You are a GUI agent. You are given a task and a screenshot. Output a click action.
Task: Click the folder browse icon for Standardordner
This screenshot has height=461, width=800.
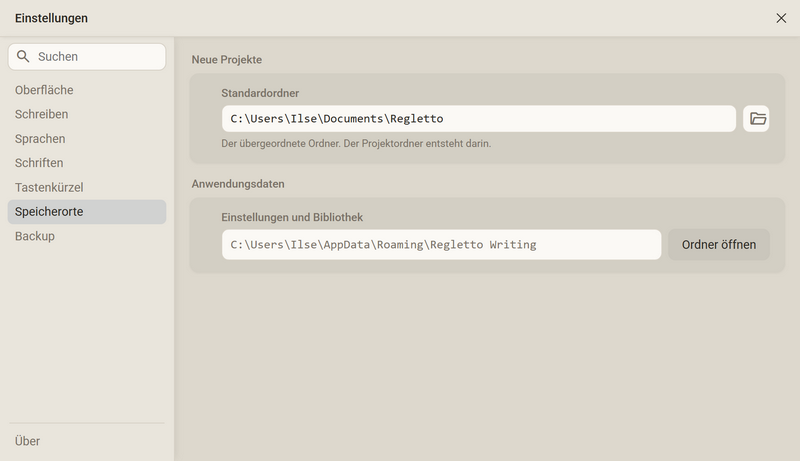pos(756,119)
